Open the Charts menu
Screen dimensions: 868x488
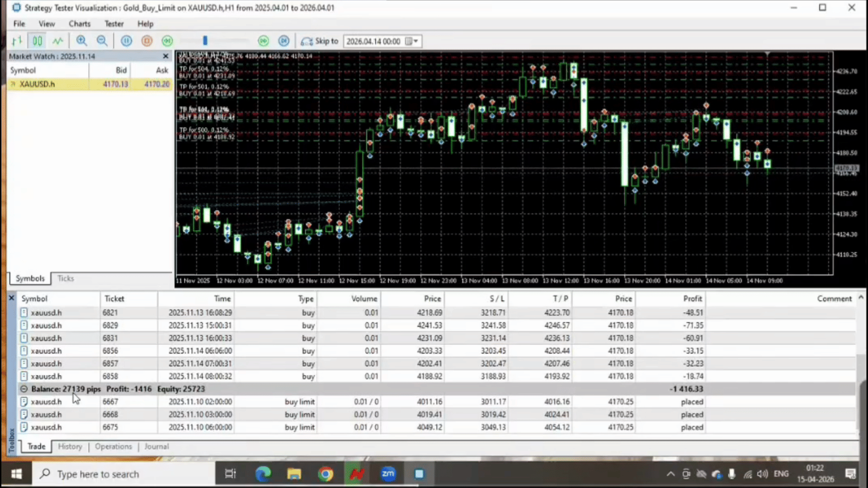(80, 23)
